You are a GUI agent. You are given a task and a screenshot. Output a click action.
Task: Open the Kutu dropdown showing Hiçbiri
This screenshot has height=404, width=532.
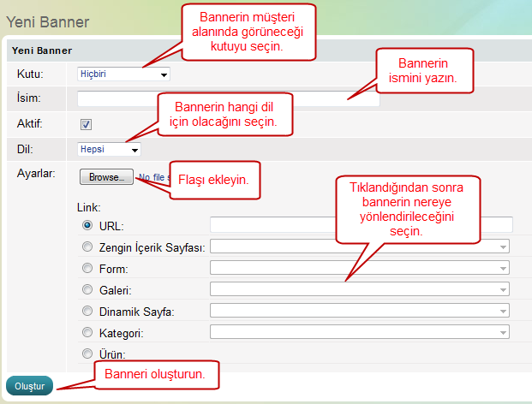pos(123,74)
